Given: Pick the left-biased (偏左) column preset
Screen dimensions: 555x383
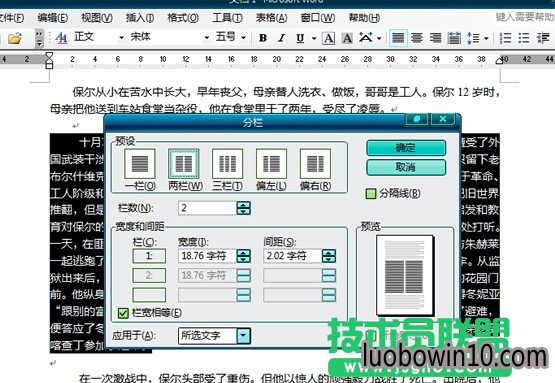Looking at the screenshot, I should click(x=271, y=163).
